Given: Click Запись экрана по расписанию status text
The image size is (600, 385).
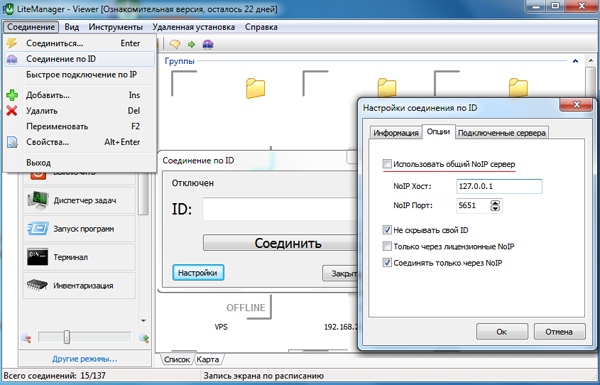Looking at the screenshot, I should coord(264,376).
